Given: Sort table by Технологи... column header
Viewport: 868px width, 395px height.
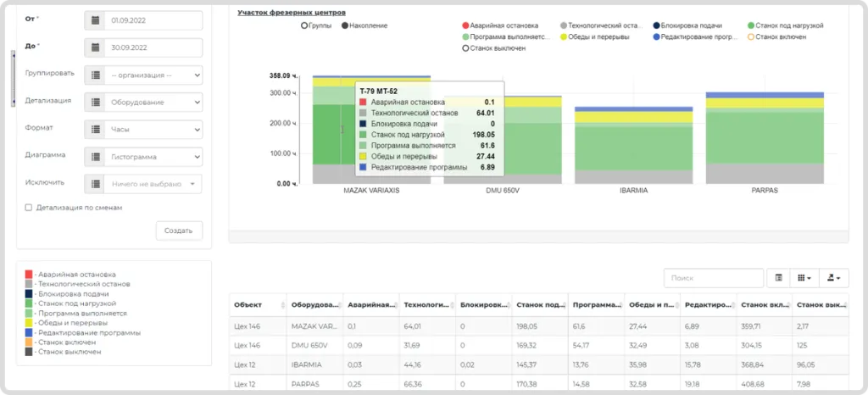Looking at the screenshot, I should [427, 305].
